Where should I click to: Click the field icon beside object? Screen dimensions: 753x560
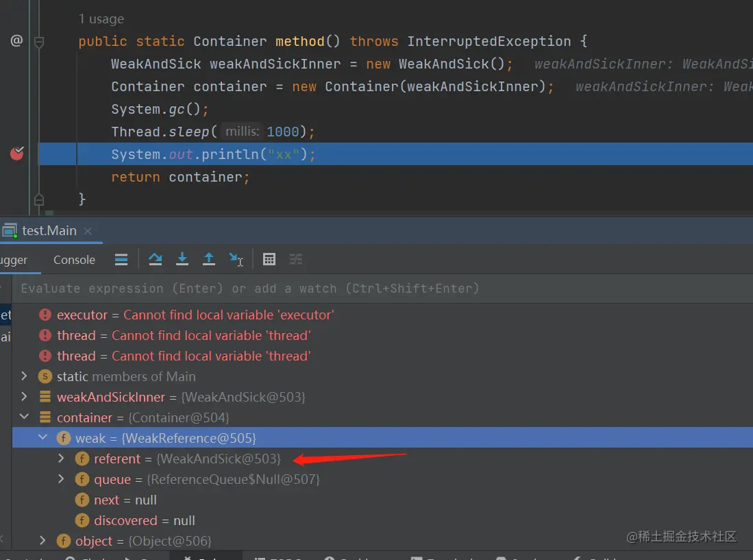(64, 541)
